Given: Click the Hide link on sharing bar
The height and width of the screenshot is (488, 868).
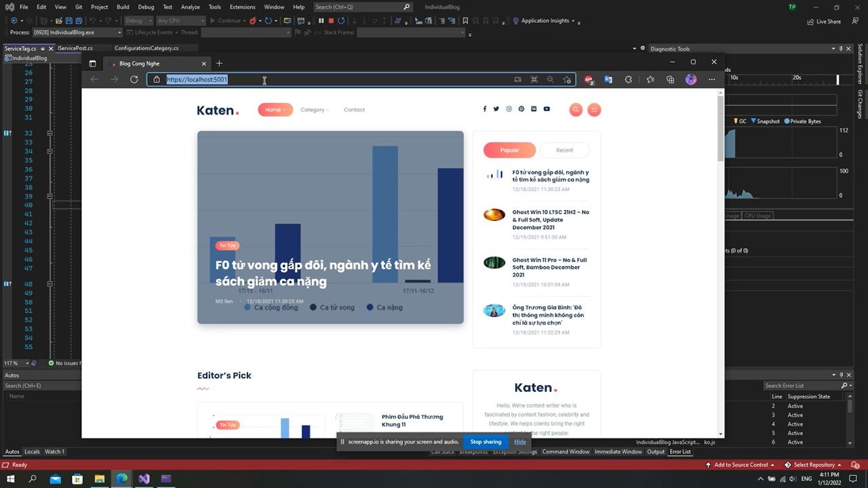Looking at the screenshot, I should 520,442.
